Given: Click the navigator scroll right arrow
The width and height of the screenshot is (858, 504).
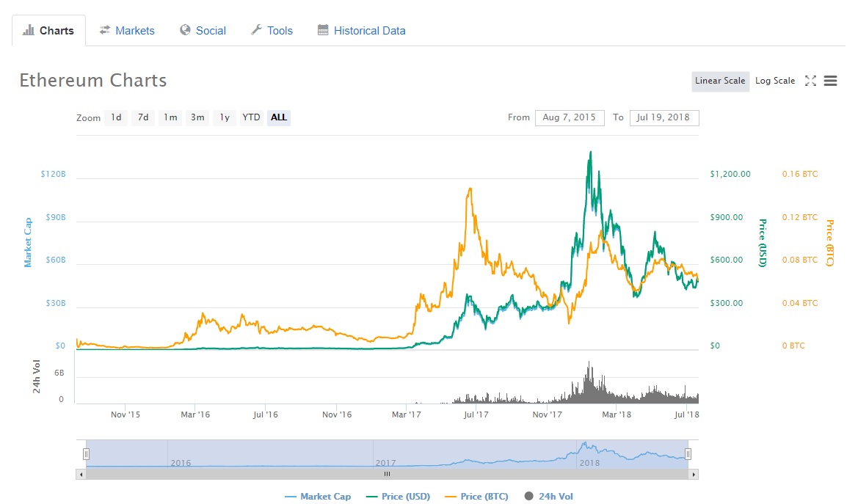Looking at the screenshot, I should [x=694, y=475].
